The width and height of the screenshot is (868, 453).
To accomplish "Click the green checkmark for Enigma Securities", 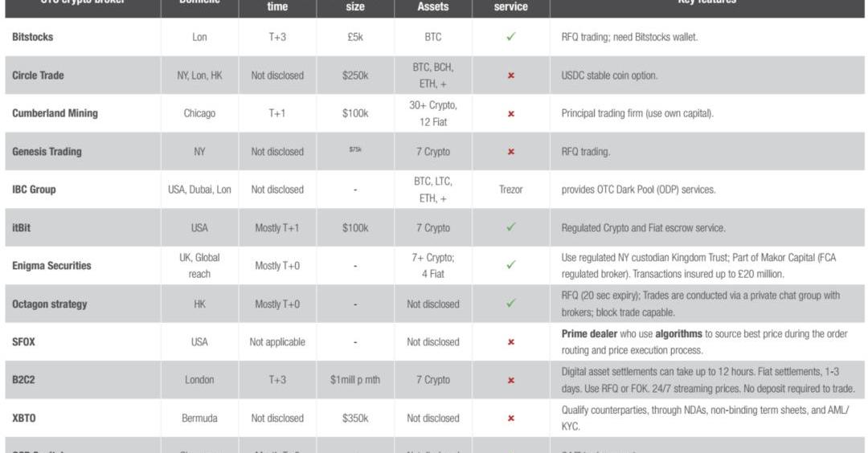I will tap(511, 265).
